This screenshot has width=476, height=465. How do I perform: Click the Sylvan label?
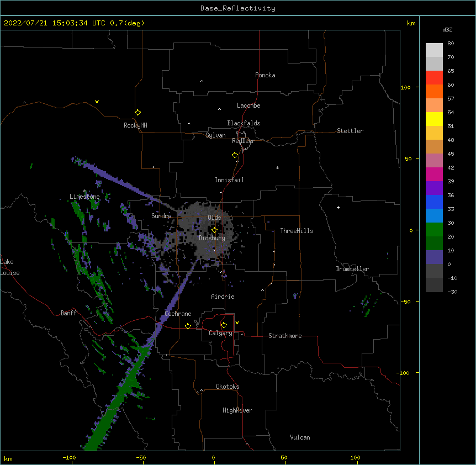215,135
